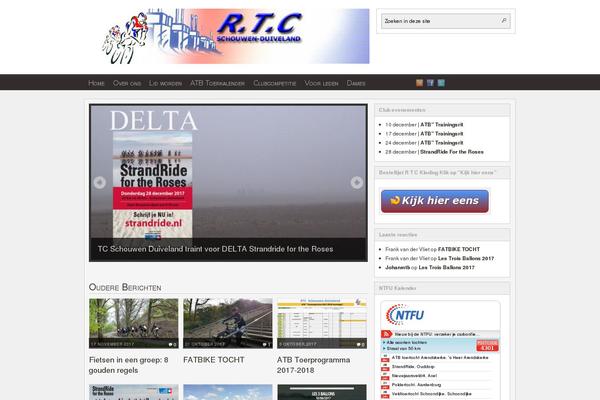Open the FATBIKE TOCHT thumbnail image

228,323
